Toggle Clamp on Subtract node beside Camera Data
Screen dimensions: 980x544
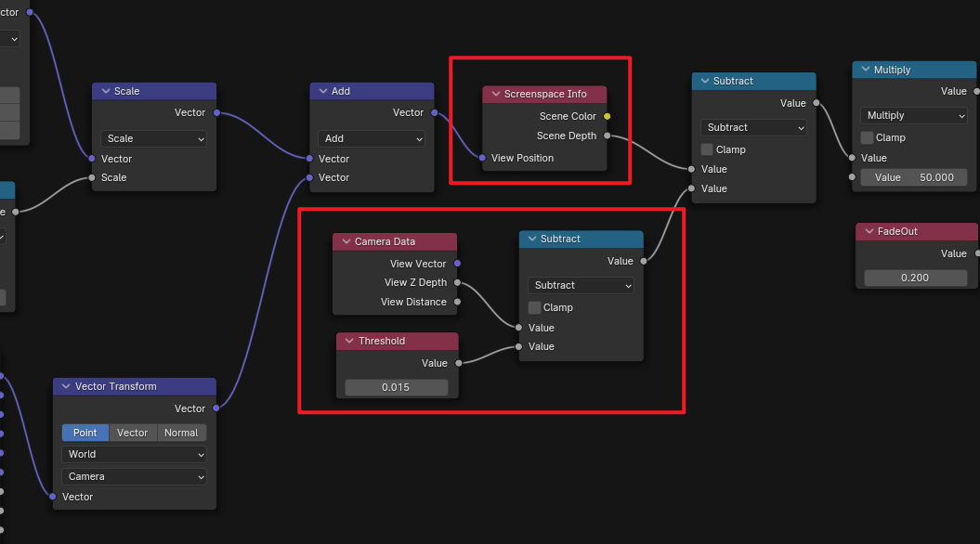point(535,307)
